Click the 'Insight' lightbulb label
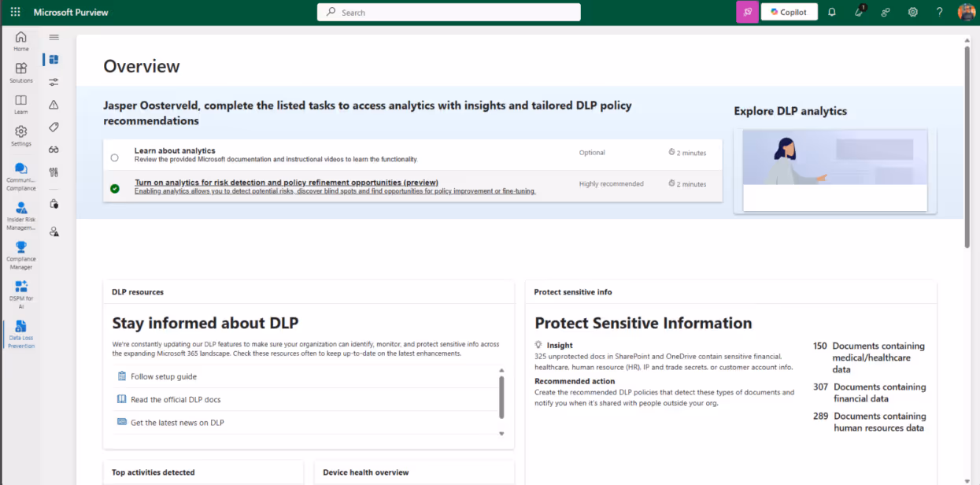This screenshot has height=485, width=980. pyautogui.click(x=553, y=345)
